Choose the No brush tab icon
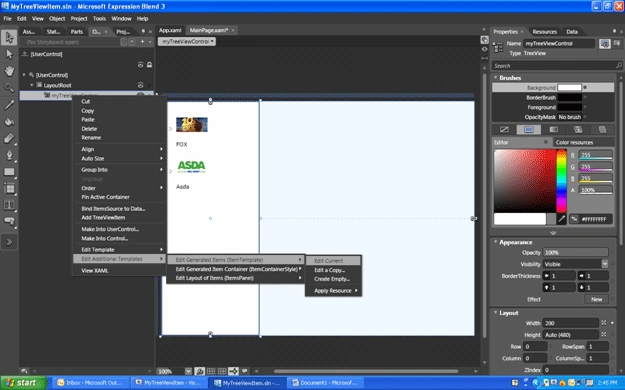 pyautogui.click(x=504, y=129)
